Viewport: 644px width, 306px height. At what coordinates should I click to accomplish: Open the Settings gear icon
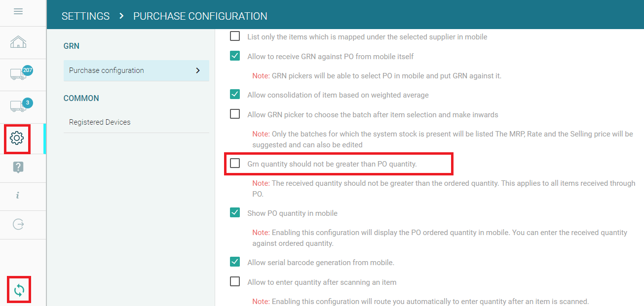tap(17, 138)
